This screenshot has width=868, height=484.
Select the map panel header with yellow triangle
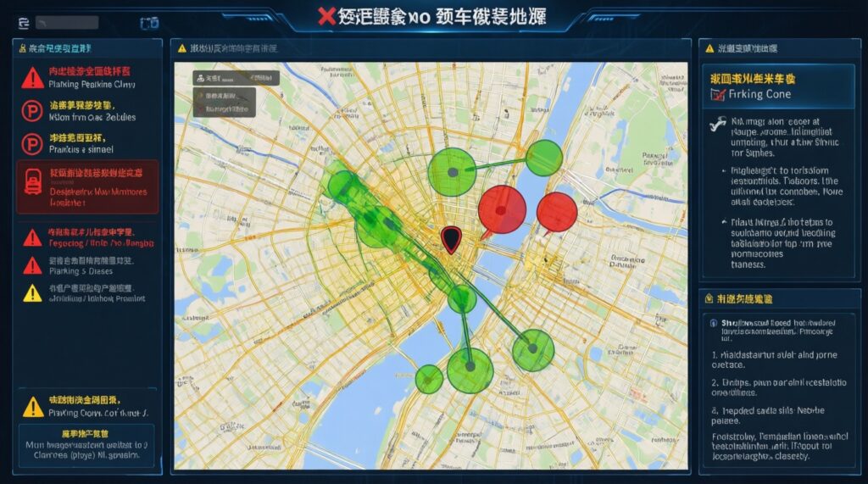coord(431,49)
